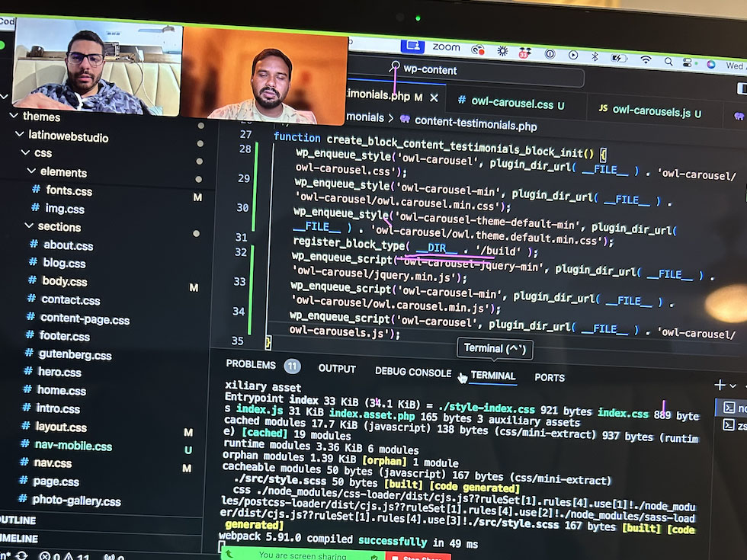
Task: Open layout.css file
Action: point(61,427)
